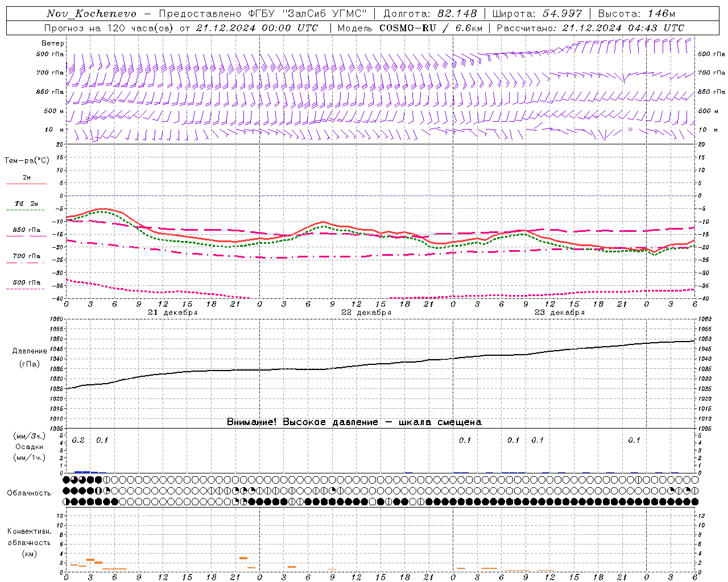Click the '500 м' wind level label at left
728x582 pixels.
[54, 111]
